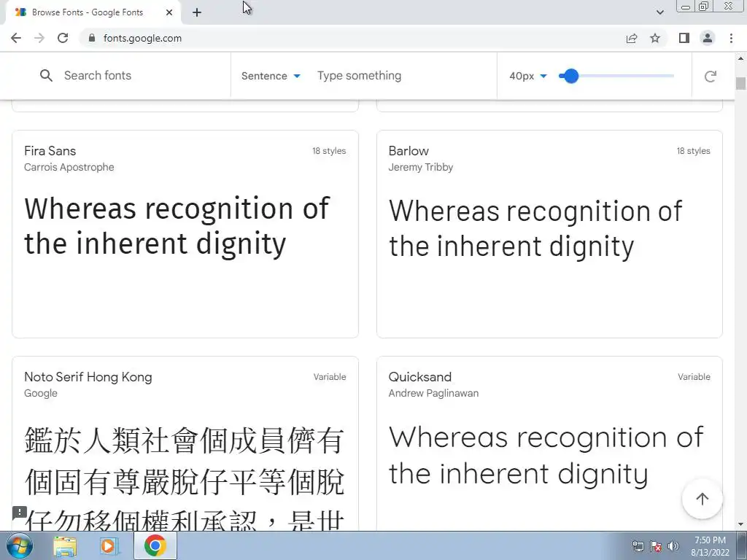The image size is (747, 560).
Task: Open the Sentence preview type dropdown
Action: [271, 76]
